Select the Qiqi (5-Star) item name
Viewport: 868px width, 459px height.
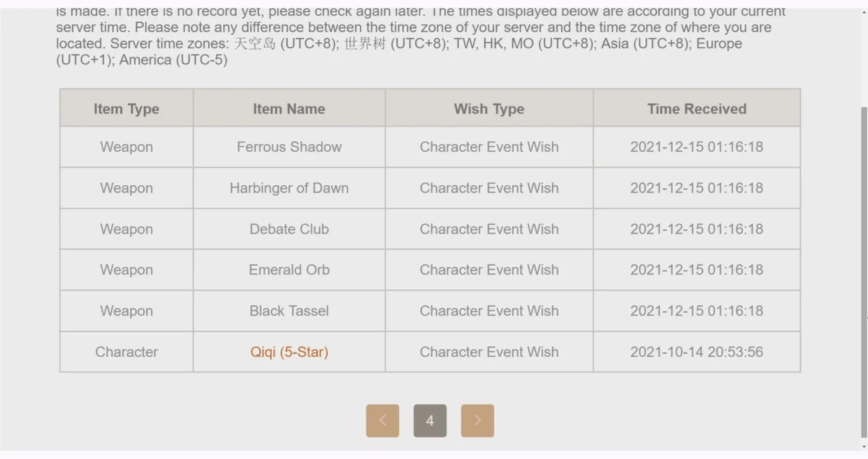[289, 352]
